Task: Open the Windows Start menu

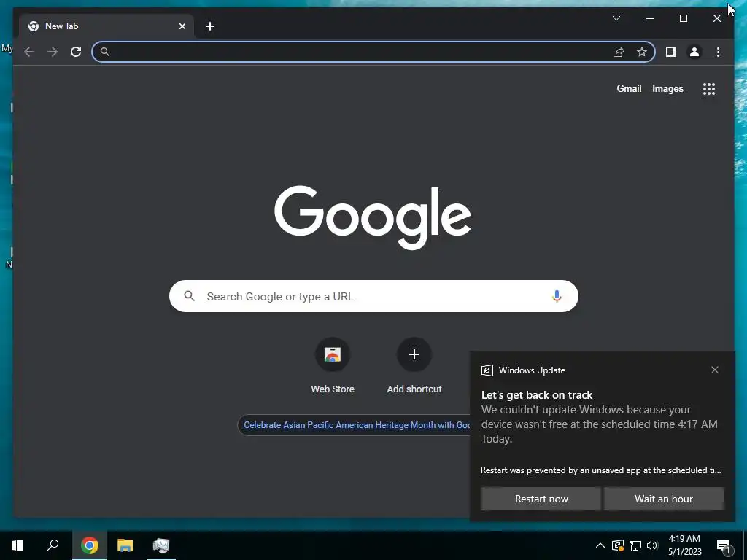Action: tap(18, 545)
